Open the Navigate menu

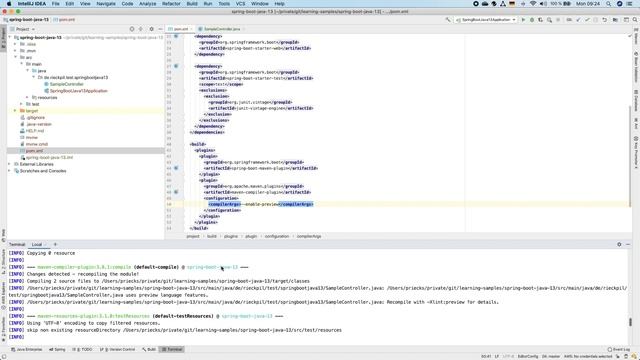point(106,4)
